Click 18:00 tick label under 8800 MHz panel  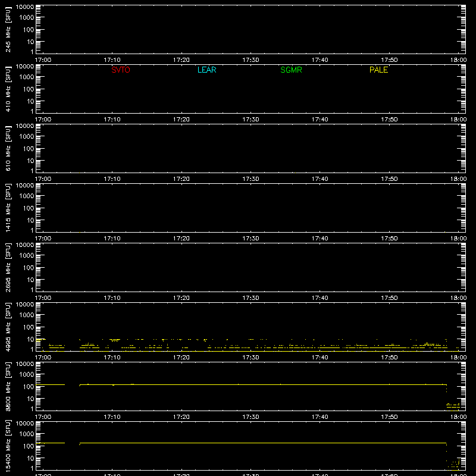coord(458,417)
